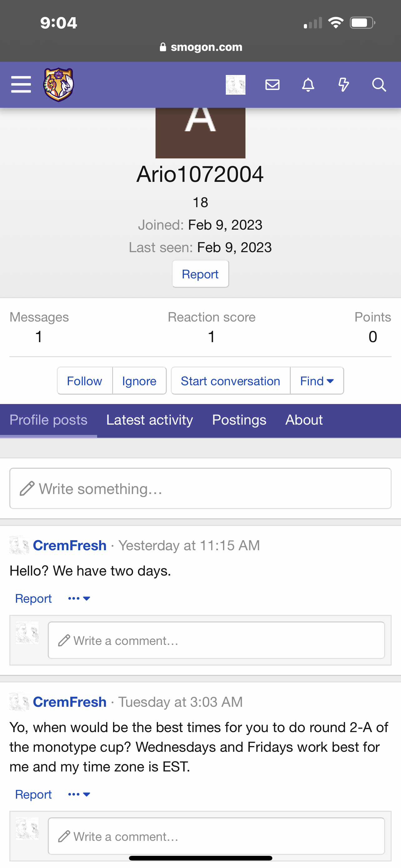Follow Ario1072004
Screen dimensions: 401x868
[85, 381]
